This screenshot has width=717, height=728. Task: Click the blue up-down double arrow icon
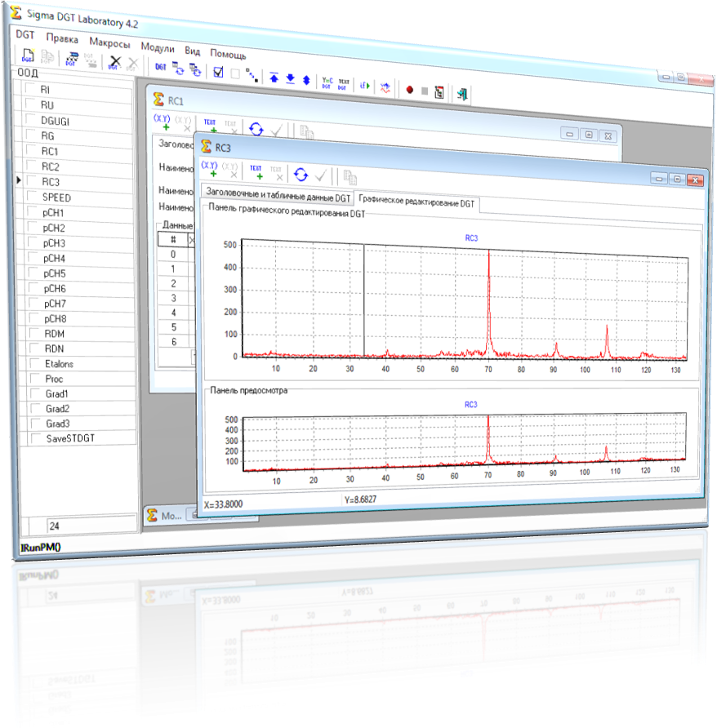coord(306,80)
